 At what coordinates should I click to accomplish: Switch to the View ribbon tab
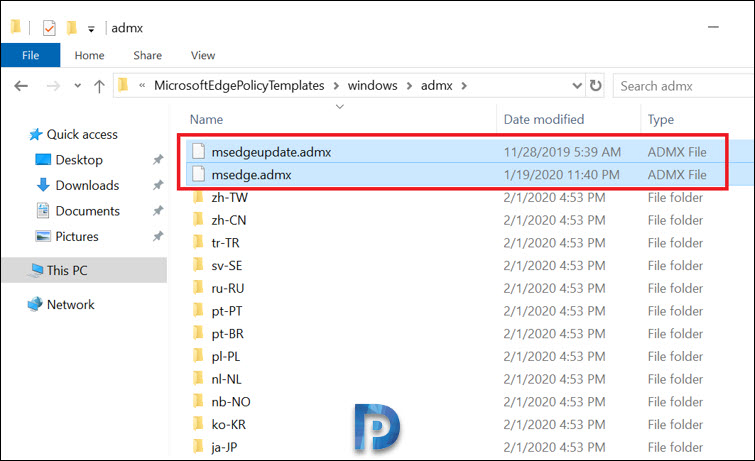[203, 55]
